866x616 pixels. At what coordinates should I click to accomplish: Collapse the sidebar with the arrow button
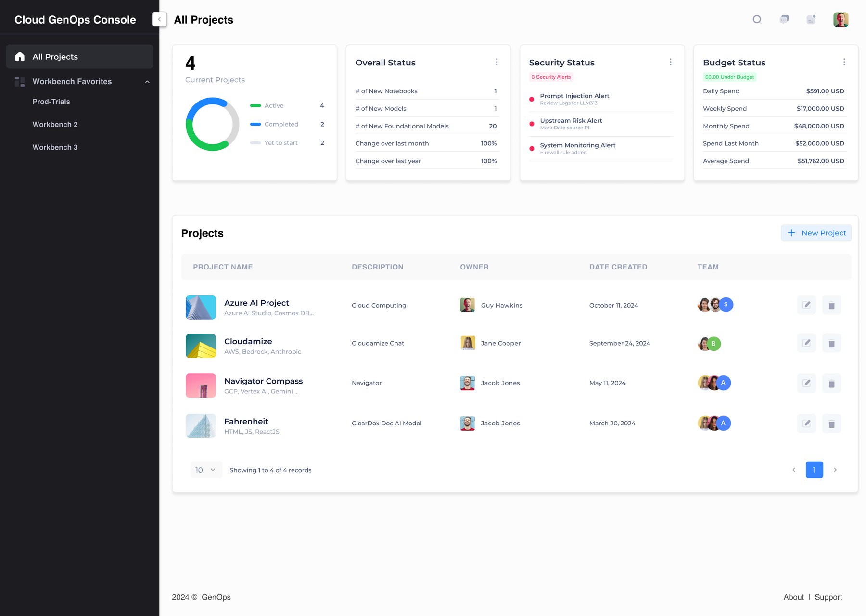click(159, 19)
